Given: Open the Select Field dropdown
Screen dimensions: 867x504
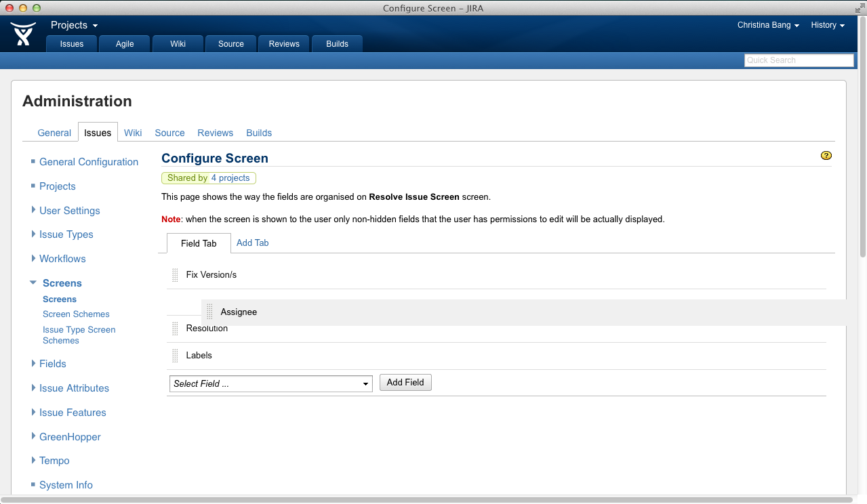Looking at the screenshot, I should coord(270,383).
